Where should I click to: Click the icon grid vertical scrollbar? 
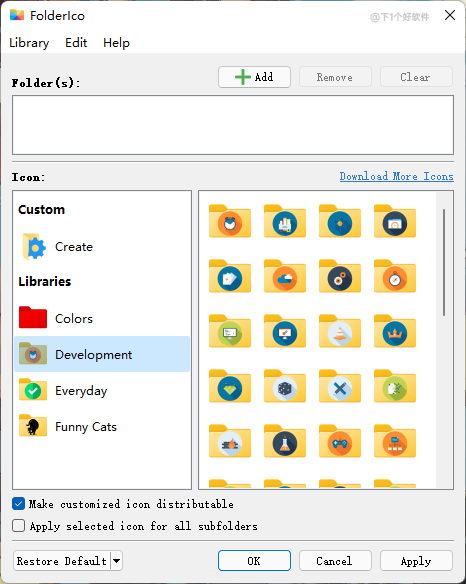pos(444,263)
